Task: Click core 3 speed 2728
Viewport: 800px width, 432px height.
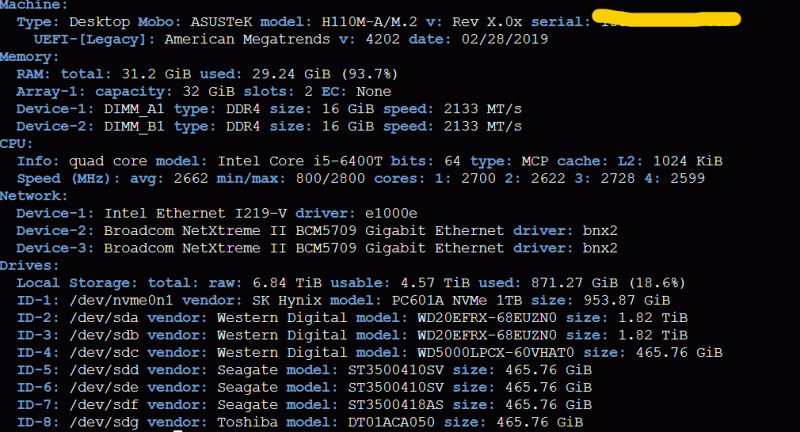Action: point(617,179)
